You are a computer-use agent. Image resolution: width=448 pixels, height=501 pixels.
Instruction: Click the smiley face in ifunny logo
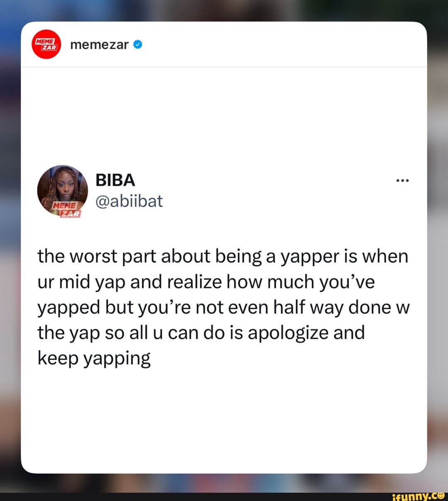click(441, 495)
